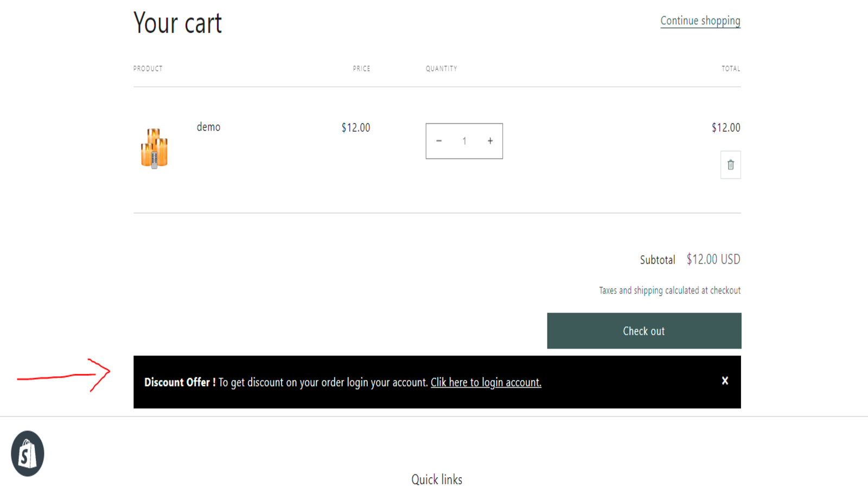Click the TOTAL column header

click(730, 68)
